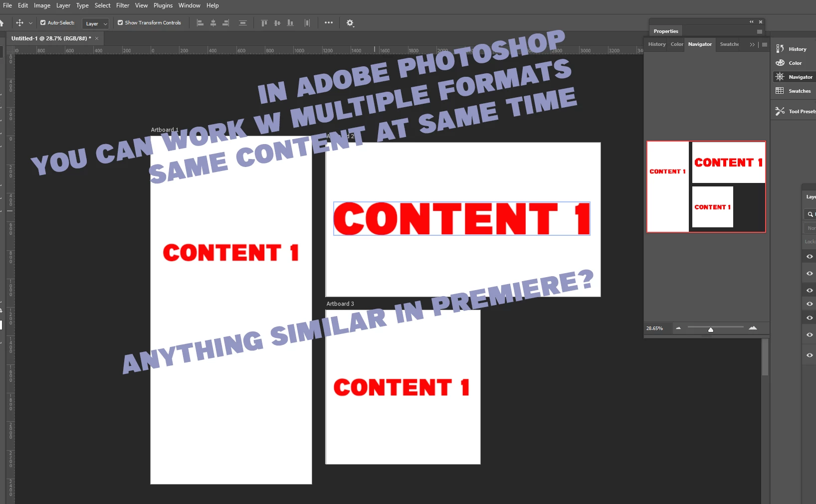Screen dimensions: 816x504
Task: Open Navigator panel group hamburger menu
Action: (x=765, y=44)
